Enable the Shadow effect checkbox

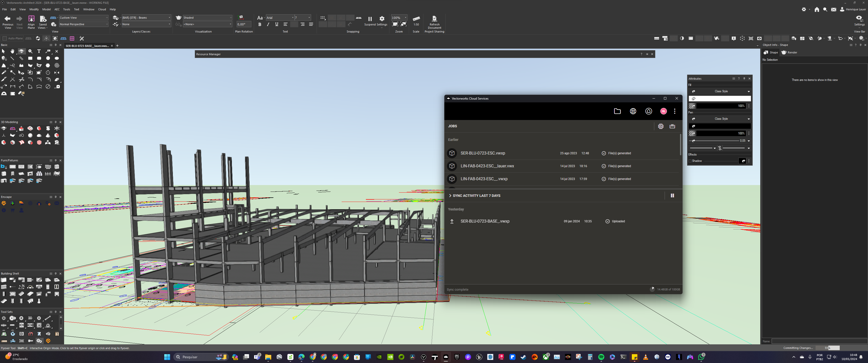(x=690, y=161)
